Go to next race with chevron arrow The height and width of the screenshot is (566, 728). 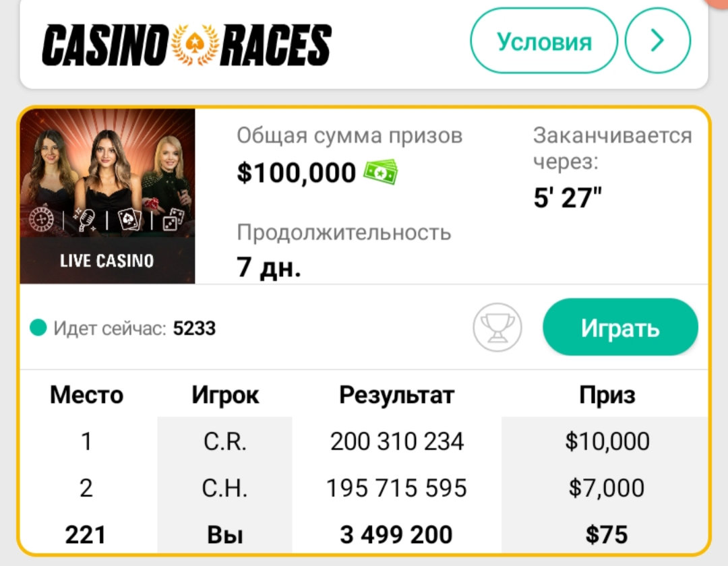657,41
